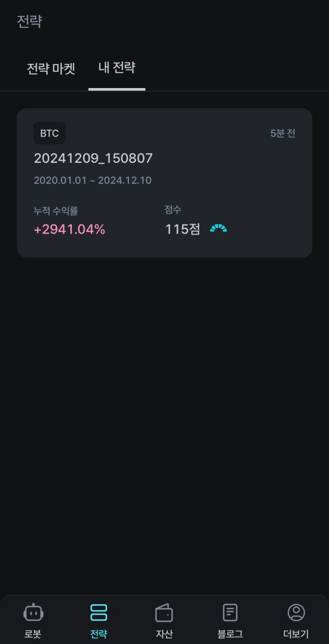Open the wallet icon for assets
Screen dimensions: 329x644
point(164,613)
